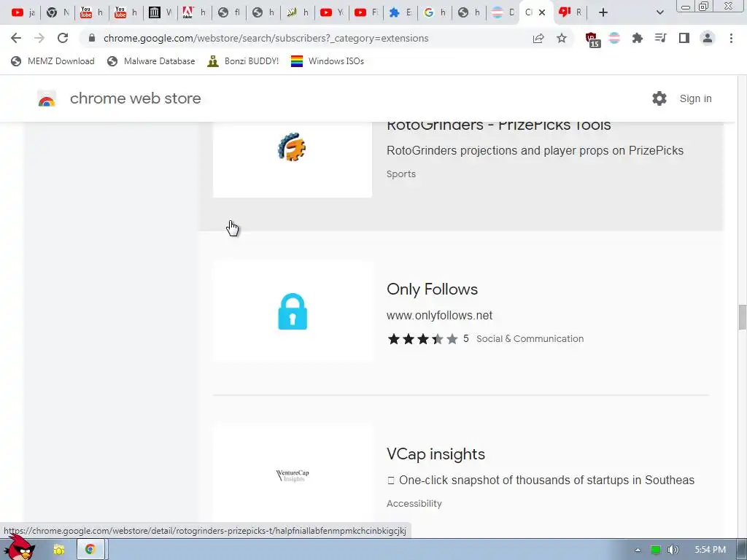This screenshot has height=560, width=747.
Task: Go back to the previous page
Action: 16,38
